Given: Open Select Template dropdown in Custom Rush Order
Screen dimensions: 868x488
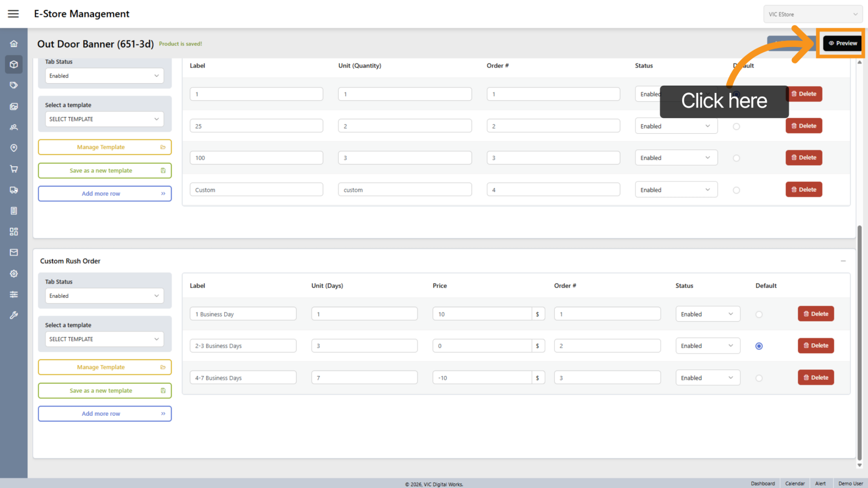Looking at the screenshot, I should [104, 339].
